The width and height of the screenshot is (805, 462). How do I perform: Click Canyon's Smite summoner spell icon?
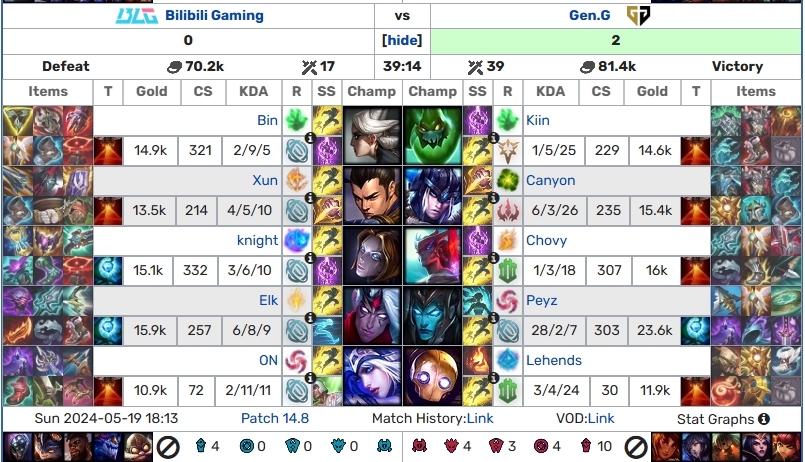tap(477, 180)
